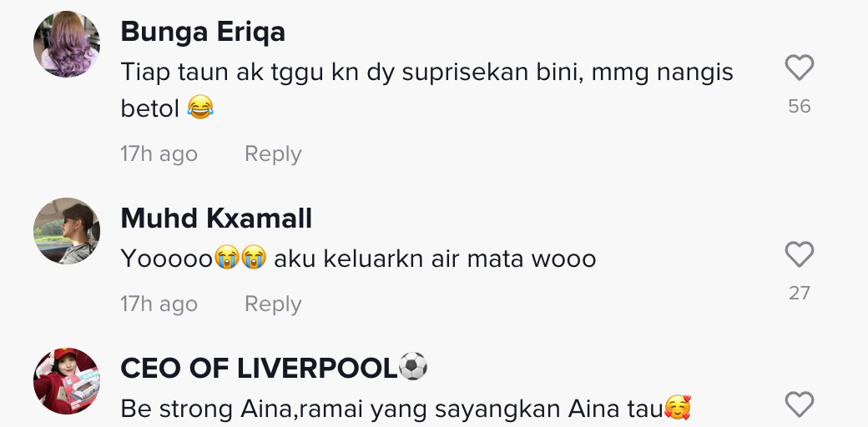The width and height of the screenshot is (868, 427).
Task: Click the smiling hearts emoji after 'Aina tau'
Action: click(x=677, y=408)
